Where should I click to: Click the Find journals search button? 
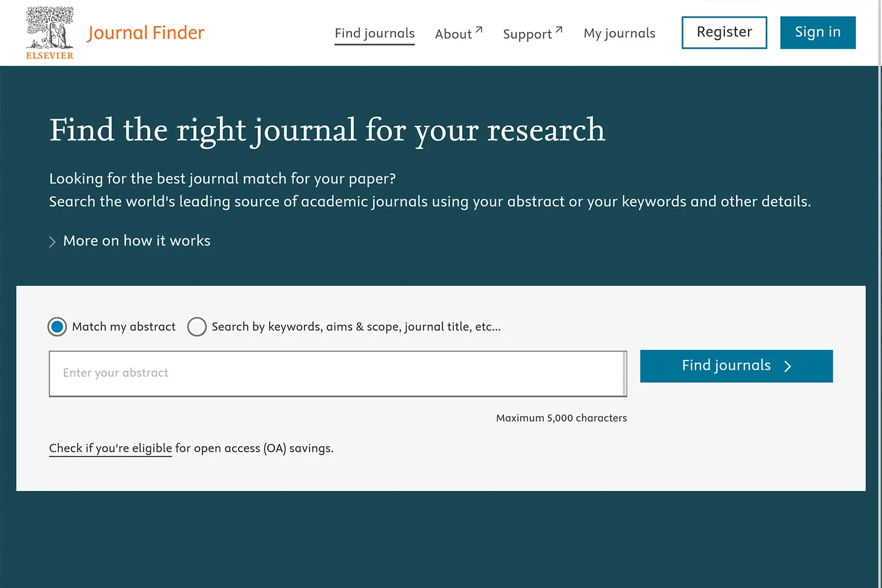pyautogui.click(x=736, y=366)
